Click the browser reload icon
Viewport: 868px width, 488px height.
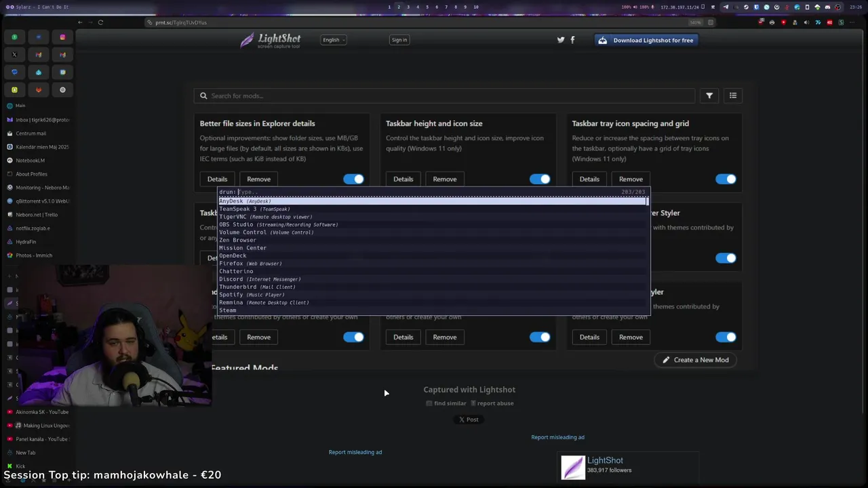point(100,22)
